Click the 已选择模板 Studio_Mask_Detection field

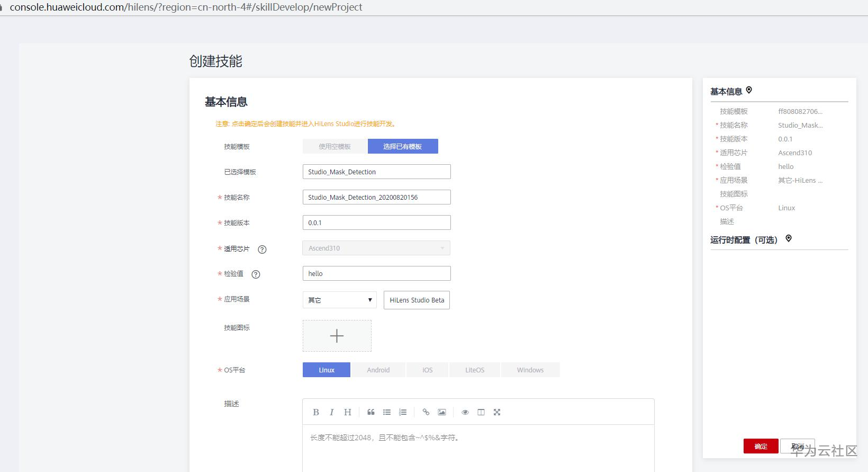(x=377, y=172)
